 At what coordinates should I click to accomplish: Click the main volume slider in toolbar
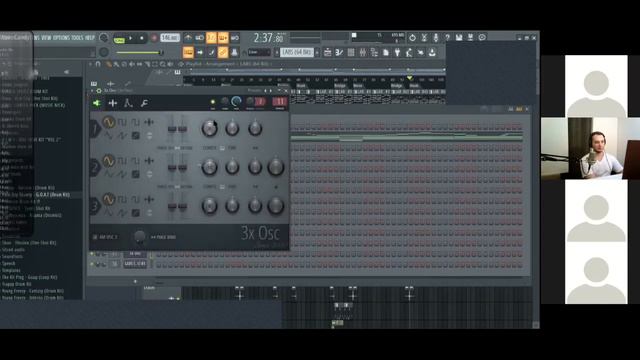tap(139, 53)
